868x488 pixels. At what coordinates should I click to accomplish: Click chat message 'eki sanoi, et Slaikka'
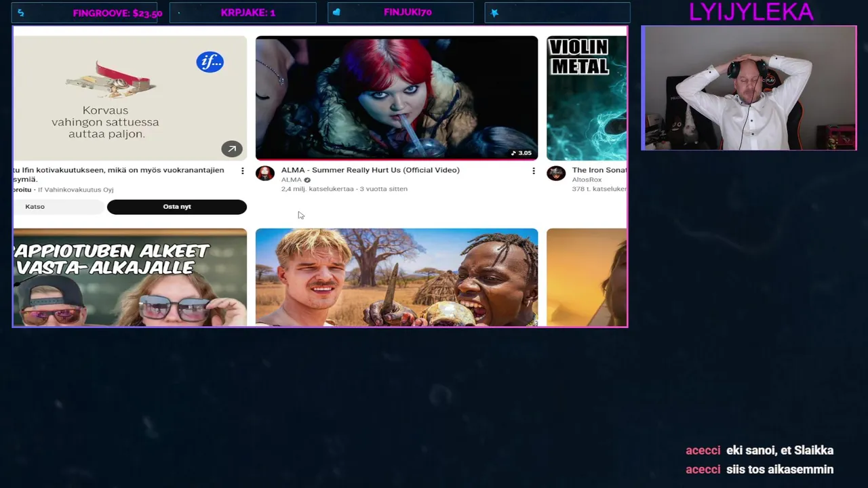pyautogui.click(x=780, y=450)
